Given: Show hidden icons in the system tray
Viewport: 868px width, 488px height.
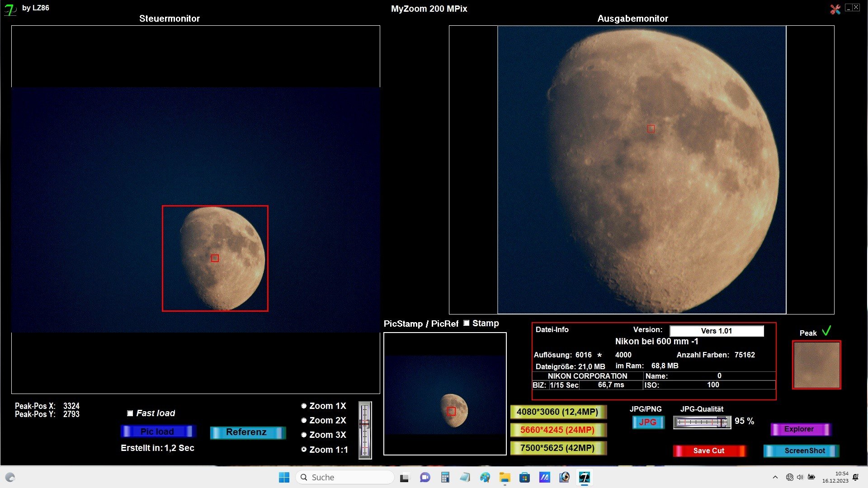Looking at the screenshot, I should (775, 477).
